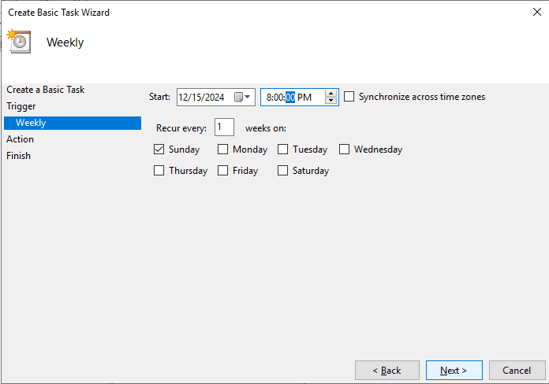The height and width of the screenshot is (384, 549).
Task: Check the Monday checkbox
Action: (x=223, y=149)
